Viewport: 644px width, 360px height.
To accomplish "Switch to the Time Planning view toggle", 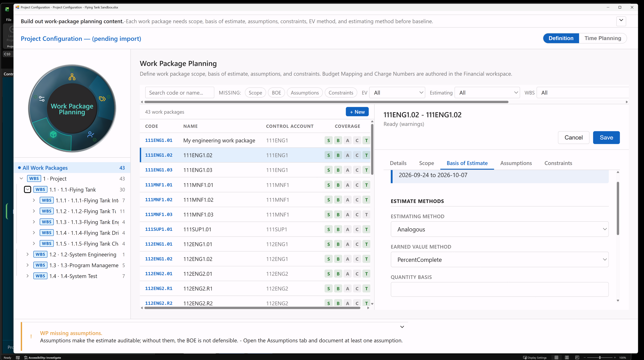I will point(603,38).
